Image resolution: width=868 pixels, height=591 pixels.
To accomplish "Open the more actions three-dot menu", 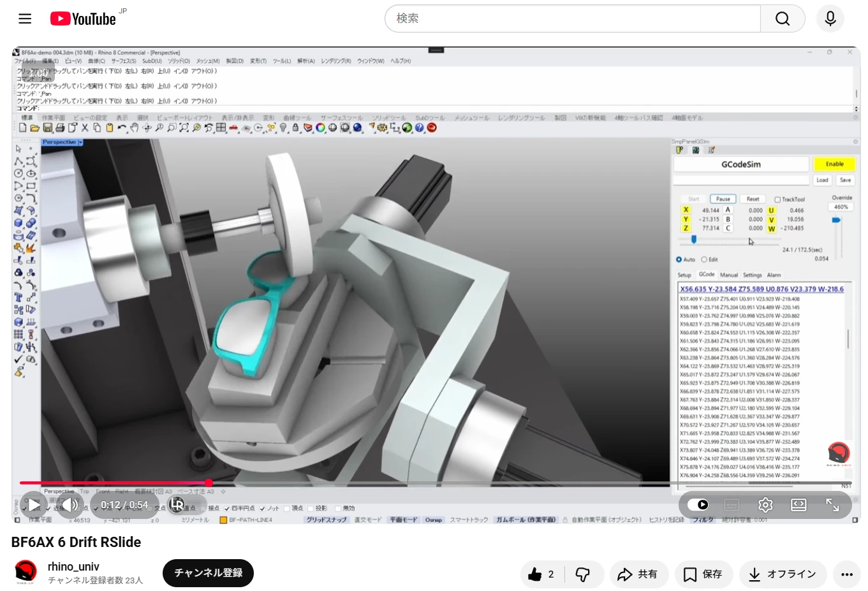I will [x=846, y=574].
